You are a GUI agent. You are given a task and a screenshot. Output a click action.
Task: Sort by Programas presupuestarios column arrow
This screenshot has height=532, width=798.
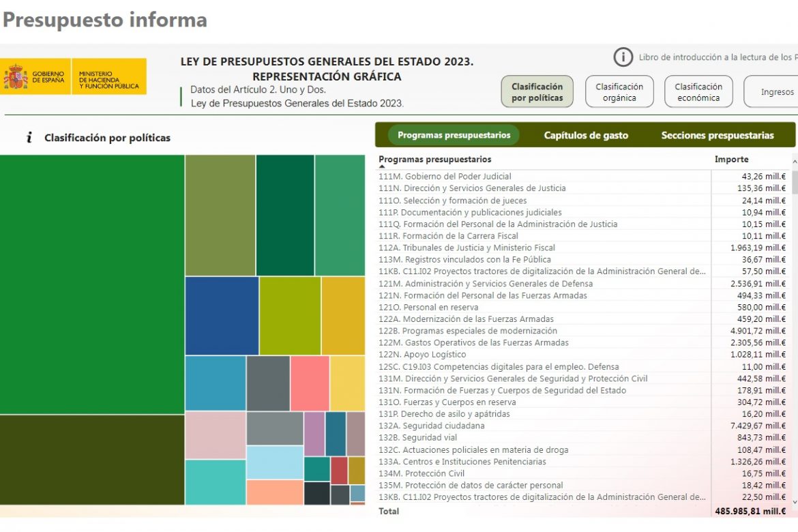click(382, 166)
